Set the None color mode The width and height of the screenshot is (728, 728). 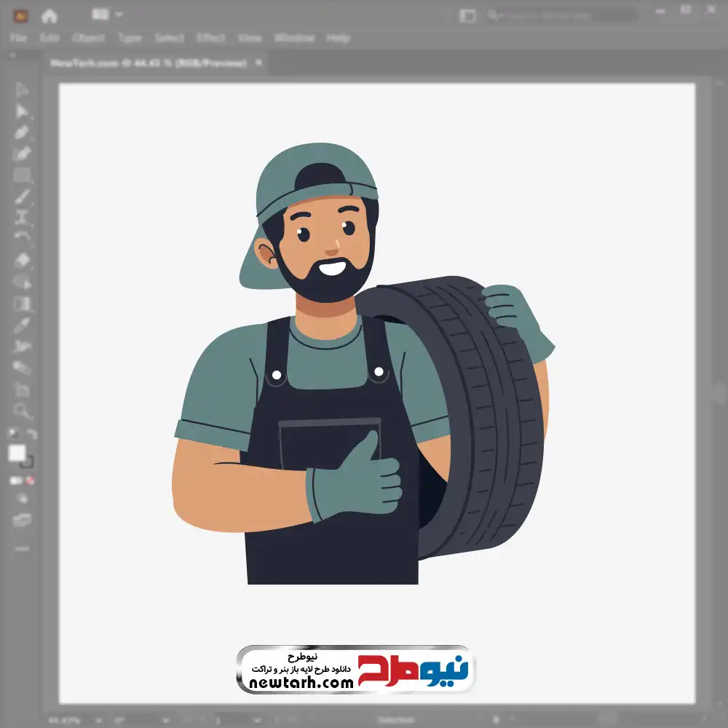31,480
